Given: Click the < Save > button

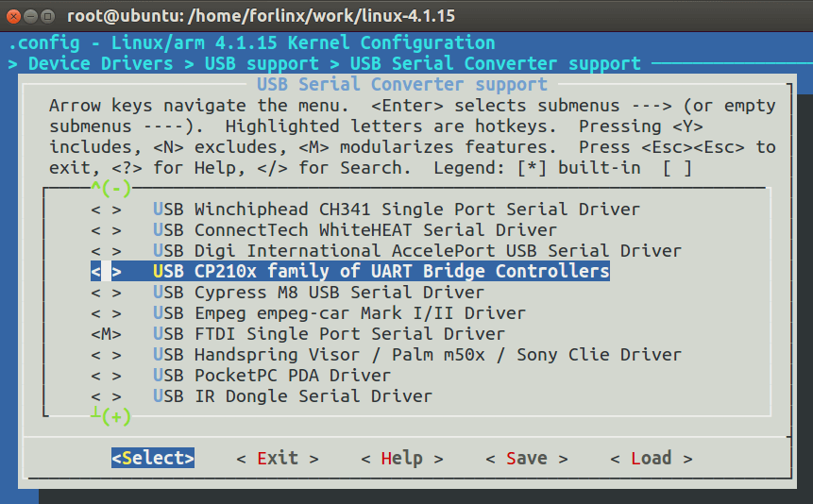Looking at the screenshot, I should click(527, 459).
